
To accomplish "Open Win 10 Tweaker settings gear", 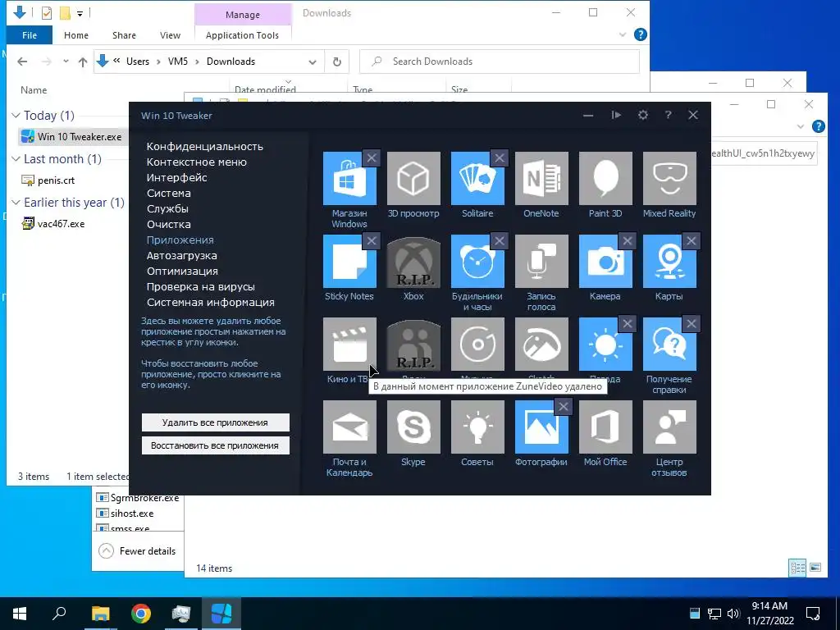I will coord(643,115).
